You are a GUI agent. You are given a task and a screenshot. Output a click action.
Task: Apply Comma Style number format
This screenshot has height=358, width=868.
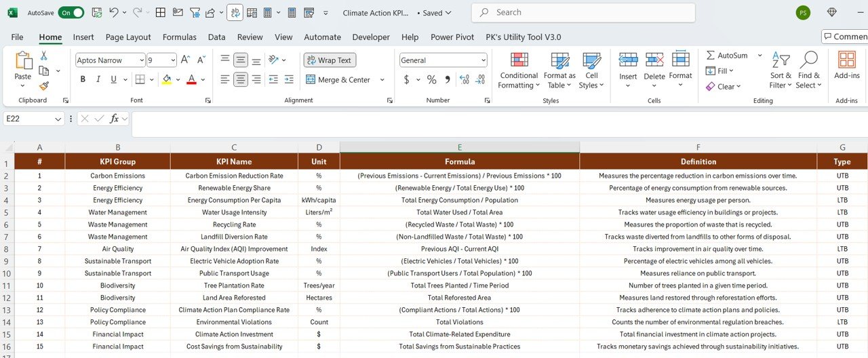click(448, 79)
